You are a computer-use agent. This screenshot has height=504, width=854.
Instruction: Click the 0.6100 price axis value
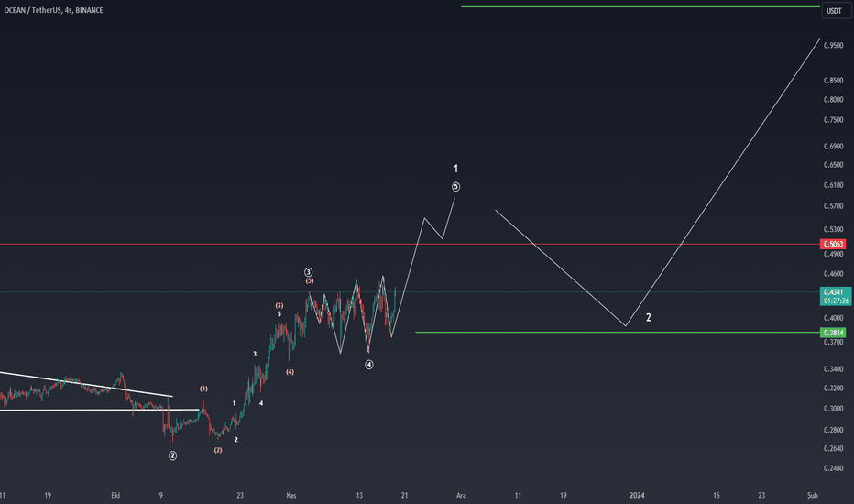coord(833,185)
